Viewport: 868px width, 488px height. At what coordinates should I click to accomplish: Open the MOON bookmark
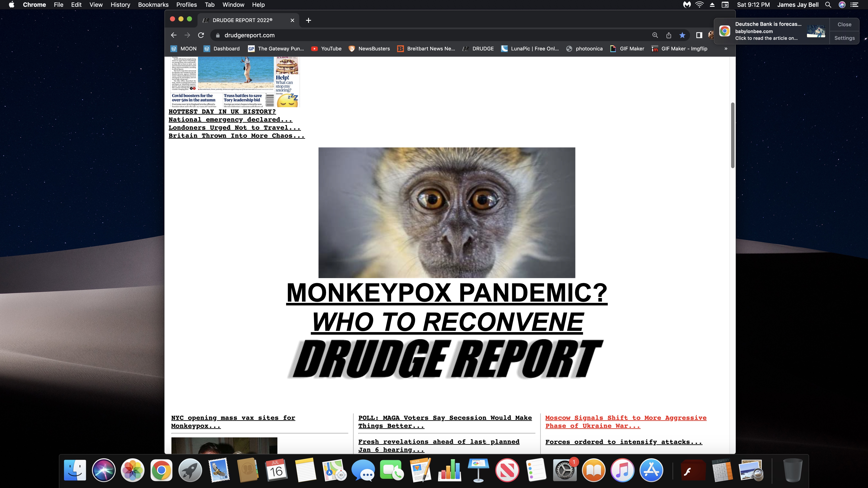(184, 49)
